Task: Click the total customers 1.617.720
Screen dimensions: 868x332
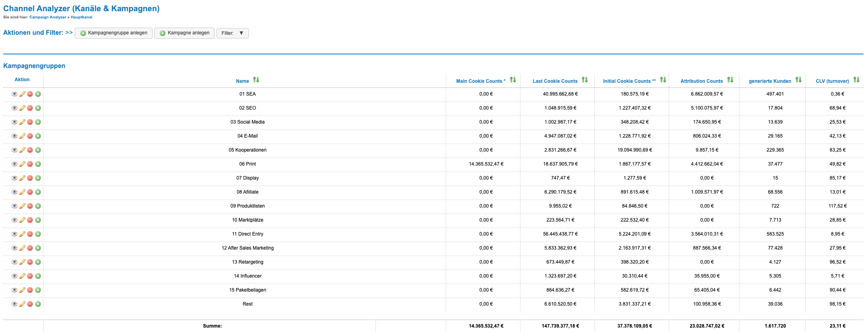Action: coord(775,326)
